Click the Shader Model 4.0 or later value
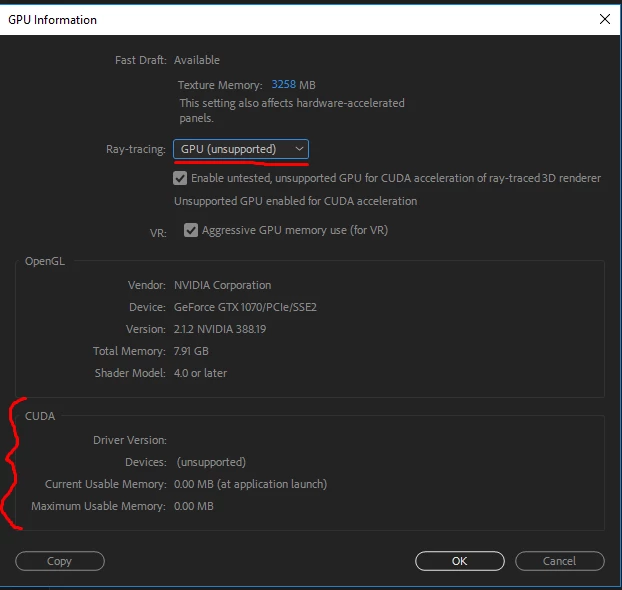This screenshot has width=622, height=590. pyautogui.click(x=200, y=373)
